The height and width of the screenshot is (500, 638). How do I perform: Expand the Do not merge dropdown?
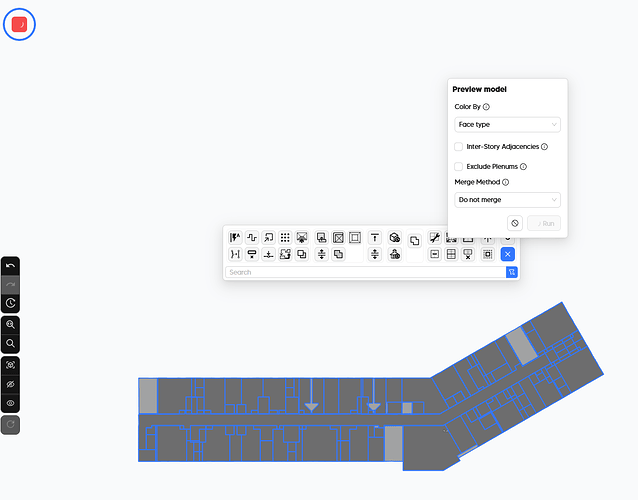pyautogui.click(x=507, y=200)
